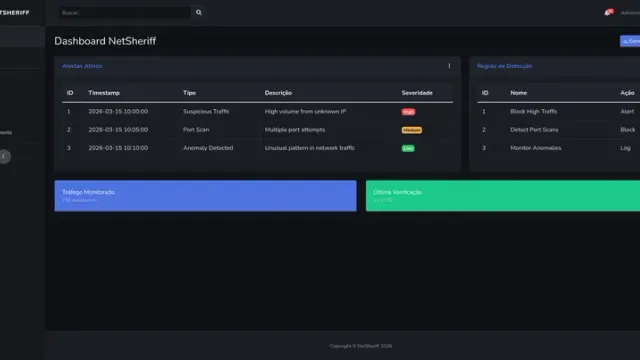Click the green Low severity badge
640x360 pixels.
[x=408, y=149]
